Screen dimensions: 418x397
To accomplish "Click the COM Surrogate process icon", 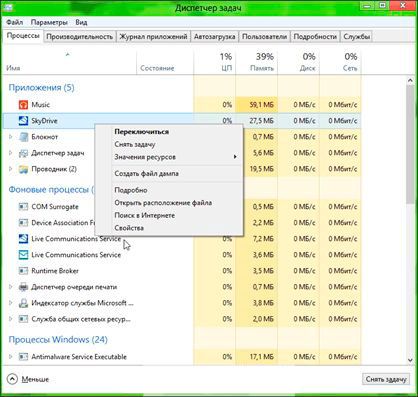I will point(23,207).
